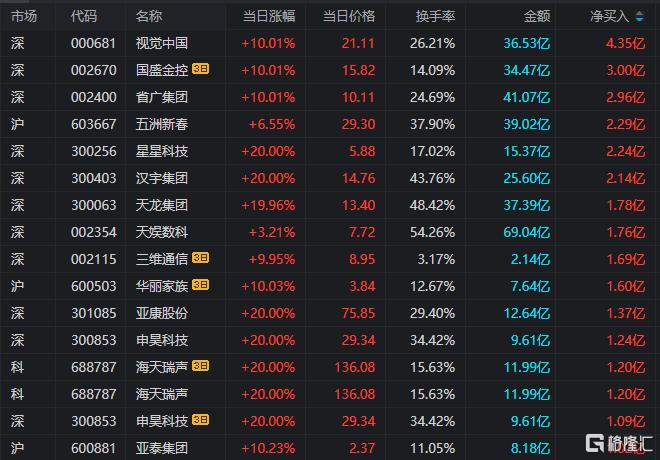660x460 pixels.
Task: Sort by 金额 column header
Action: 537,16
